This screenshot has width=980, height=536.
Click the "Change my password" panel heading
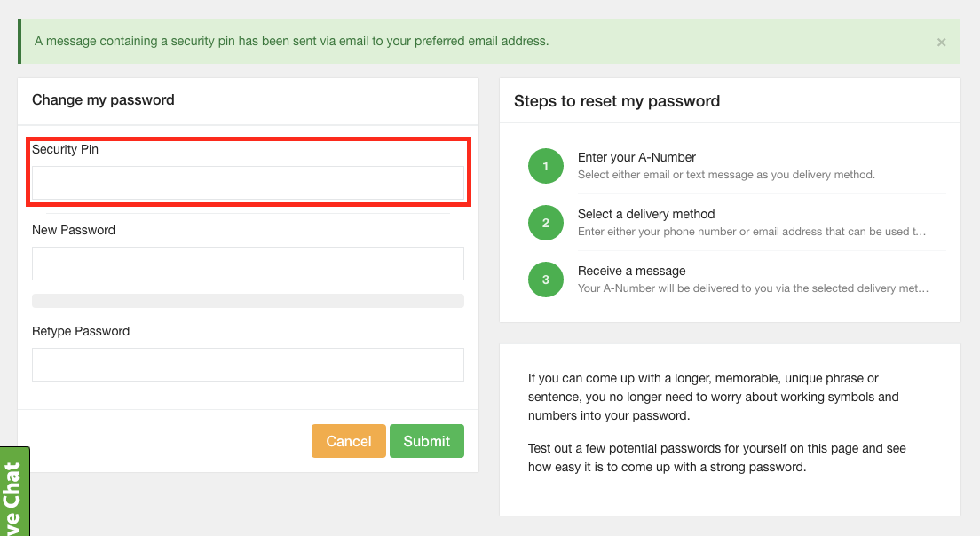pos(103,100)
